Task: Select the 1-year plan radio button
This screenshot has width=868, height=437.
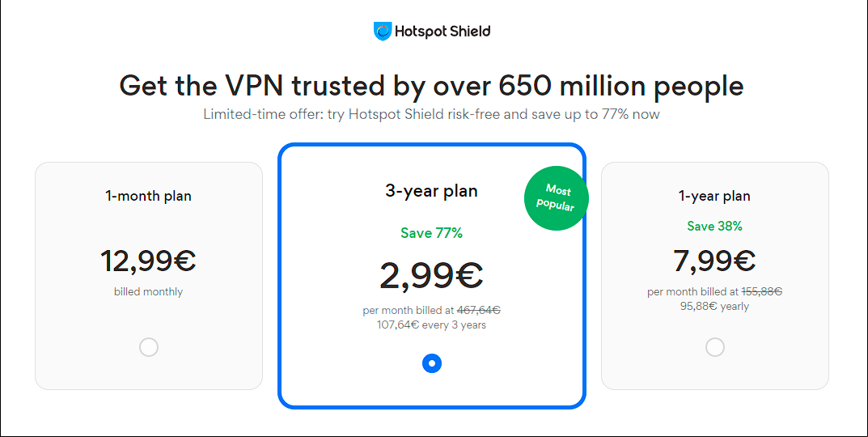Action: pyautogui.click(x=714, y=347)
